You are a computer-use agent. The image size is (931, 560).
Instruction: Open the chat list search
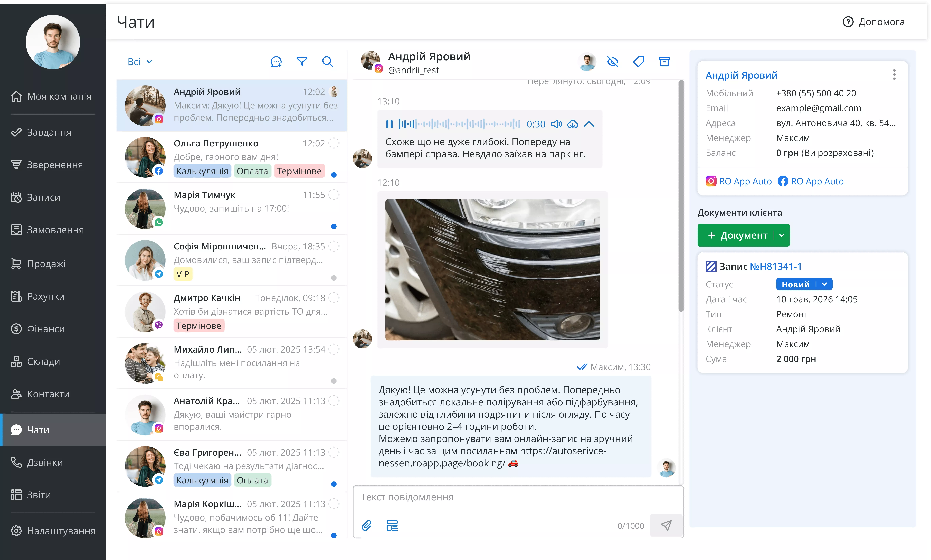pos(327,62)
